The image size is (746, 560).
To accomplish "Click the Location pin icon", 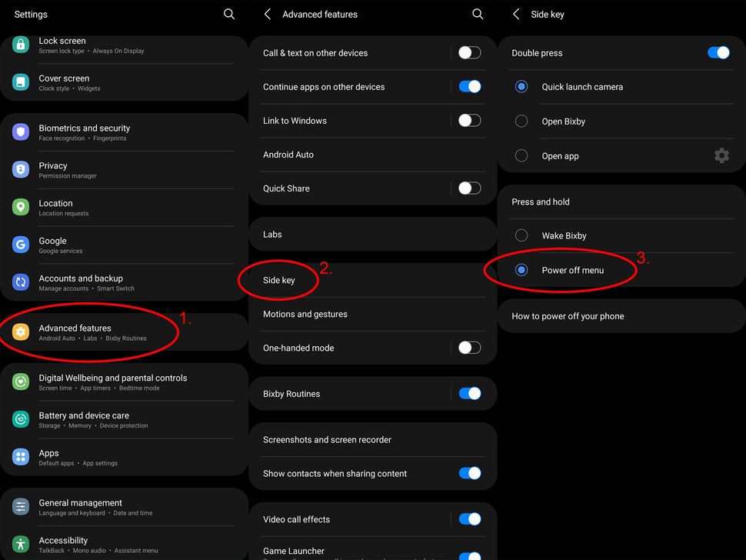I will coord(21,207).
